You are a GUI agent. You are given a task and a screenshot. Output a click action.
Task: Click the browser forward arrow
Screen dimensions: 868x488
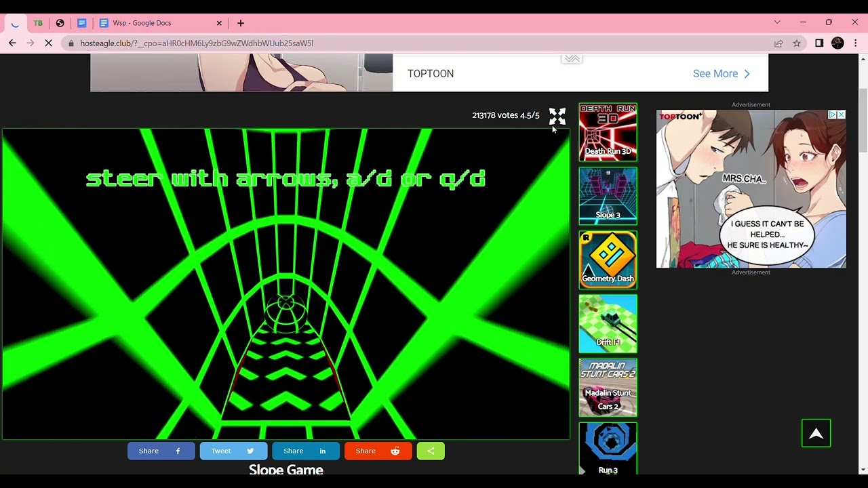click(31, 43)
